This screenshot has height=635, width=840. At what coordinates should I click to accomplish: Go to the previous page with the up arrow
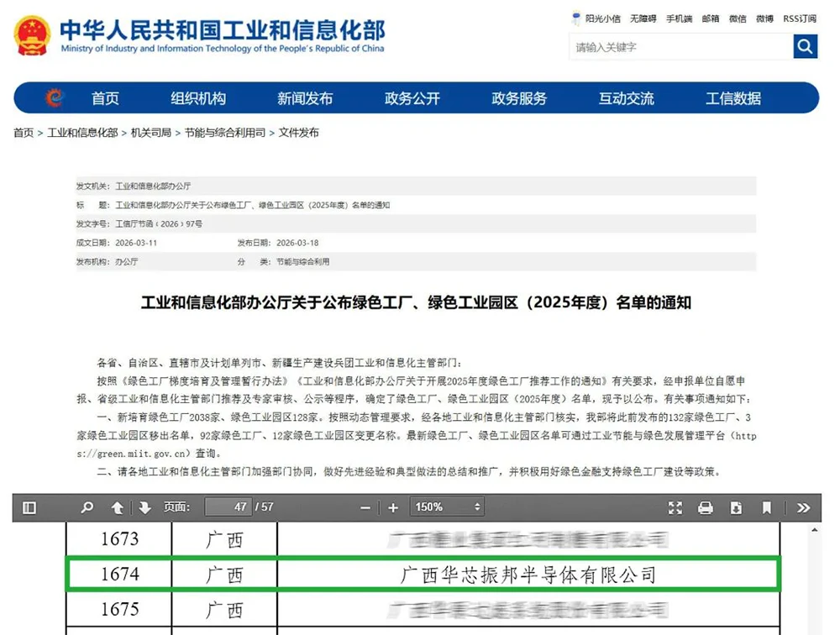coord(118,507)
